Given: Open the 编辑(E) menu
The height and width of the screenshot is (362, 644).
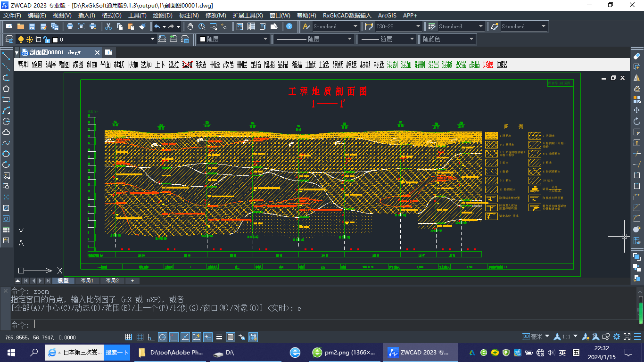Looking at the screenshot, I should (x=37, y=16).
